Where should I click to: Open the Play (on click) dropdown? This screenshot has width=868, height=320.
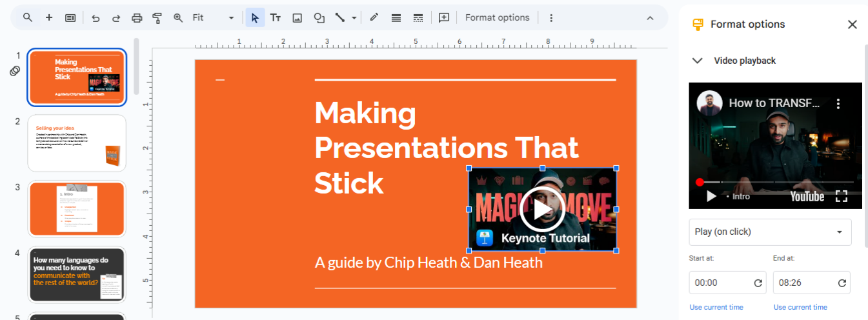coord(770,232)
